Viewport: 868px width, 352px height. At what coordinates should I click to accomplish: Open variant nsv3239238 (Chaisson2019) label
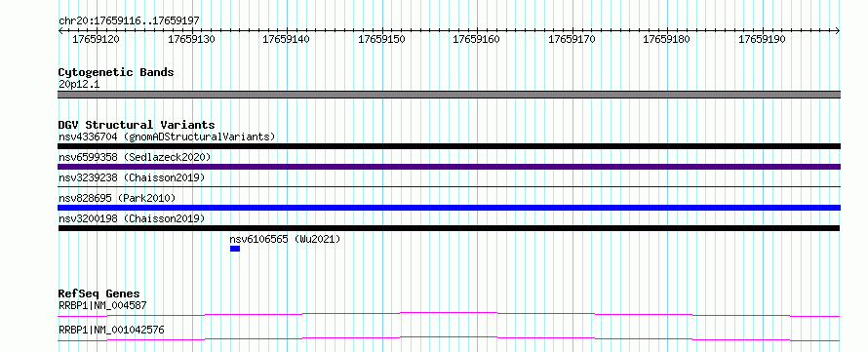132,177
